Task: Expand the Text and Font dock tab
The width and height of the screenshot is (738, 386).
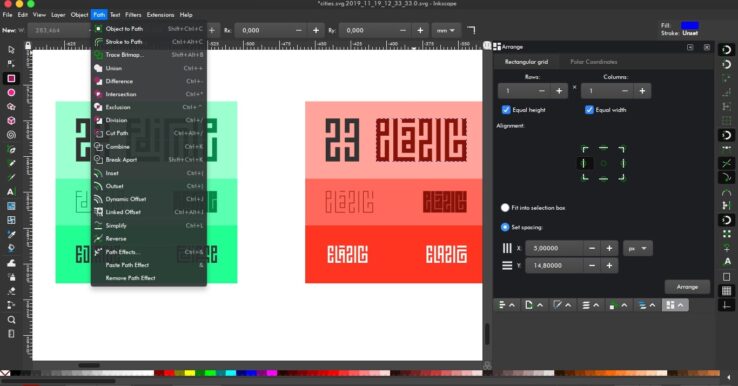Action: (x=591, y=305)
